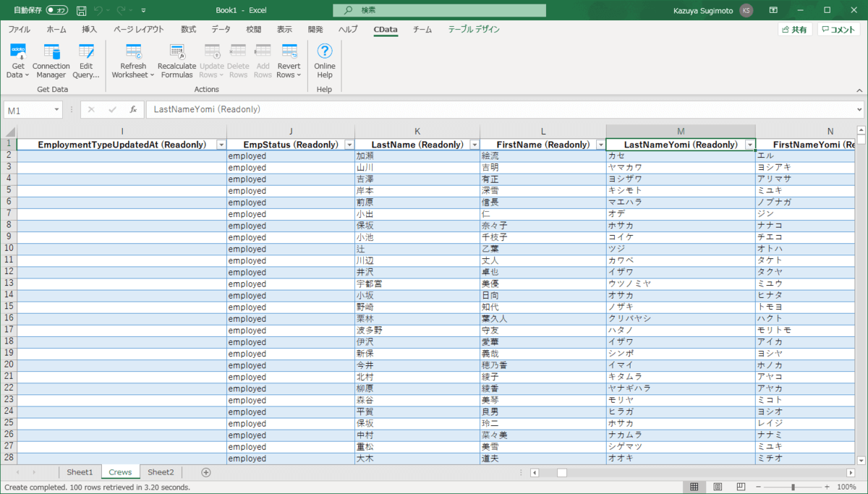This screenshot has height=494, width=868.
Task: Switch to Page Break Preview view
Action: (741, 487)
